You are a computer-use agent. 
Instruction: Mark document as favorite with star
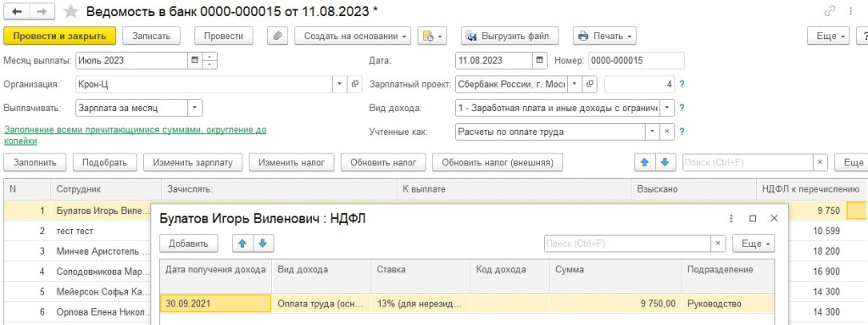coord(70,11)
